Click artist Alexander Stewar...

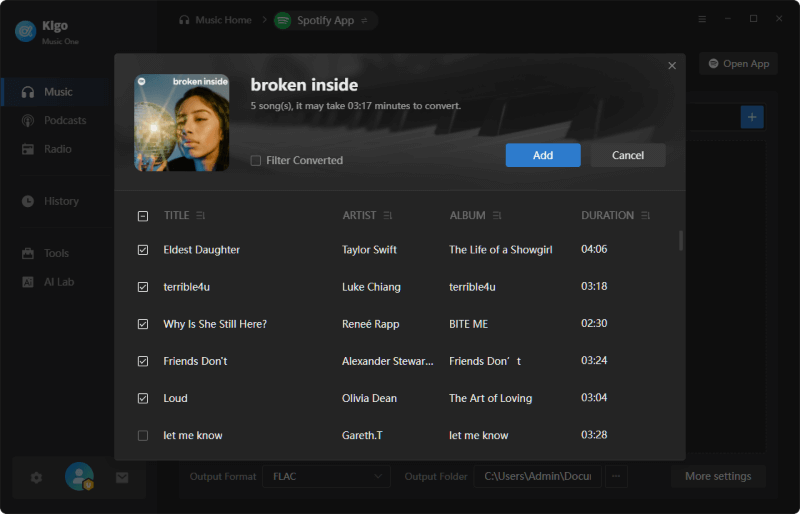pyautogui.click(x=388, y=361)
